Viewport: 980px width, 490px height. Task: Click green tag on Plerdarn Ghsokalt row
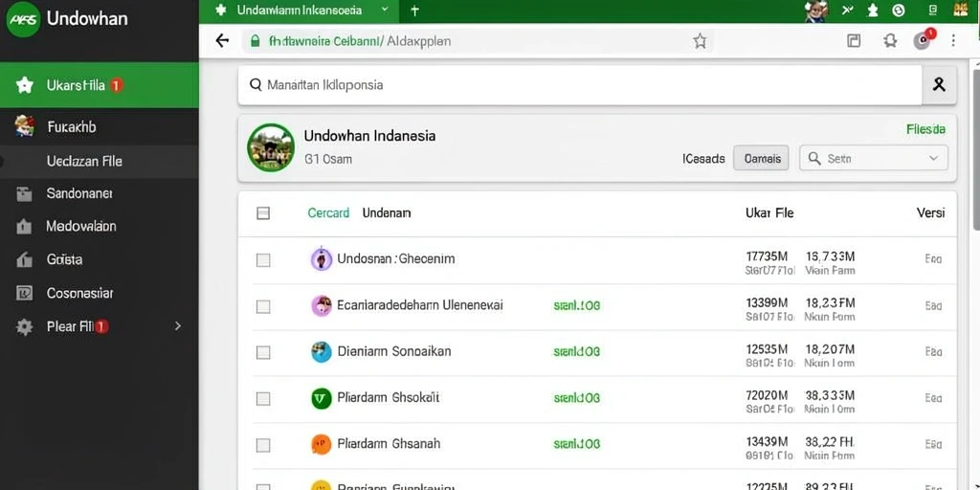click(x=576, y=397)
